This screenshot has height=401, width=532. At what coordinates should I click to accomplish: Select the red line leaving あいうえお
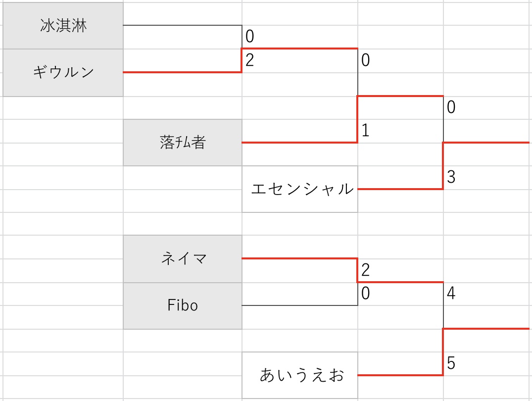(400, 375)
